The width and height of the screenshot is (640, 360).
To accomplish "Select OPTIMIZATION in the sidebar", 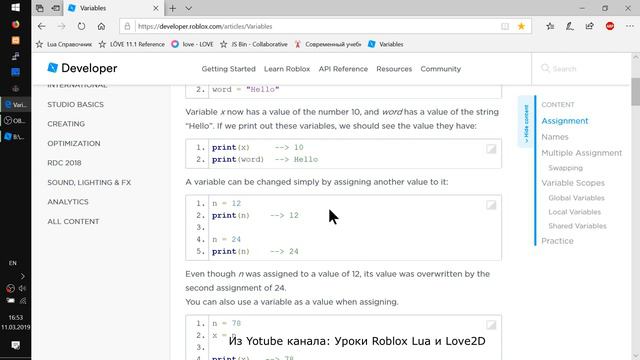I will (74, 143).
